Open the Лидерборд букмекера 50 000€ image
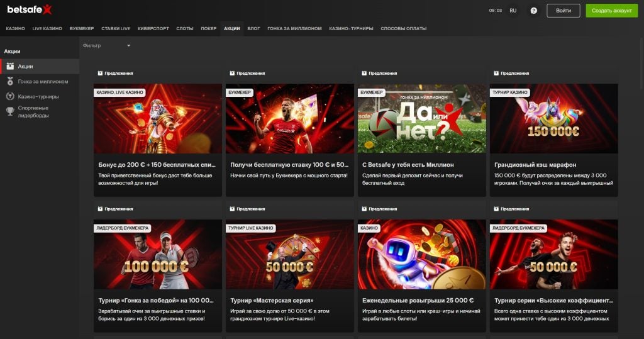 (554, 254)
